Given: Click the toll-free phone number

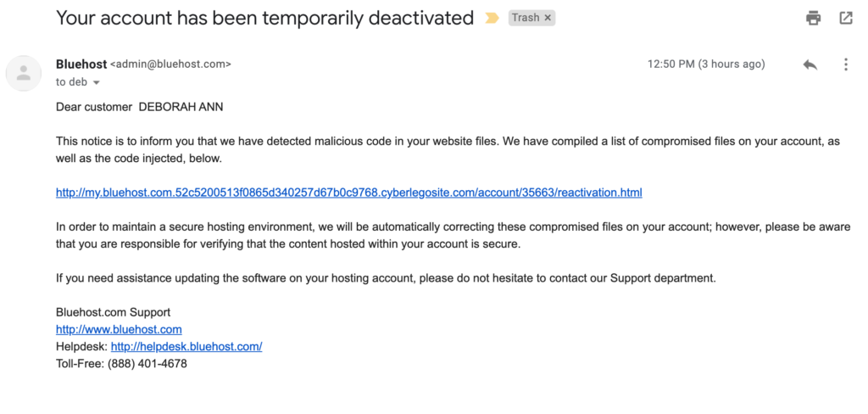Looking at the screenshot, I should [x=147, y=363].
